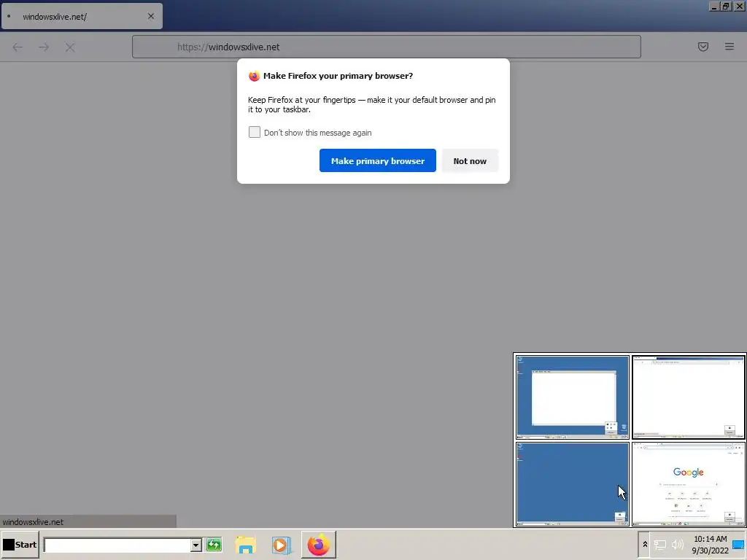
Task: Go forward with the forward arrow
Action: pyautogui.click(x=44, y=47)
